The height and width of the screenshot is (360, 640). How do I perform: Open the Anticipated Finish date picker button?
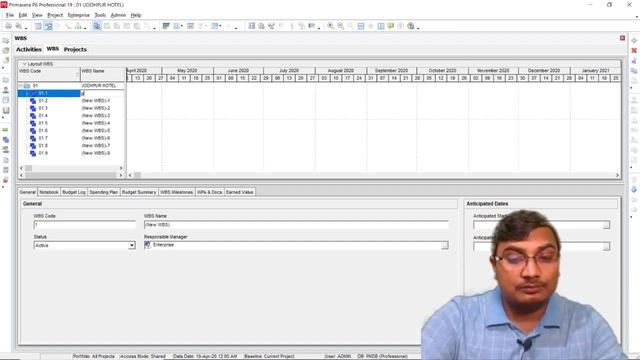pyautogui.click(x=606, y=247)
